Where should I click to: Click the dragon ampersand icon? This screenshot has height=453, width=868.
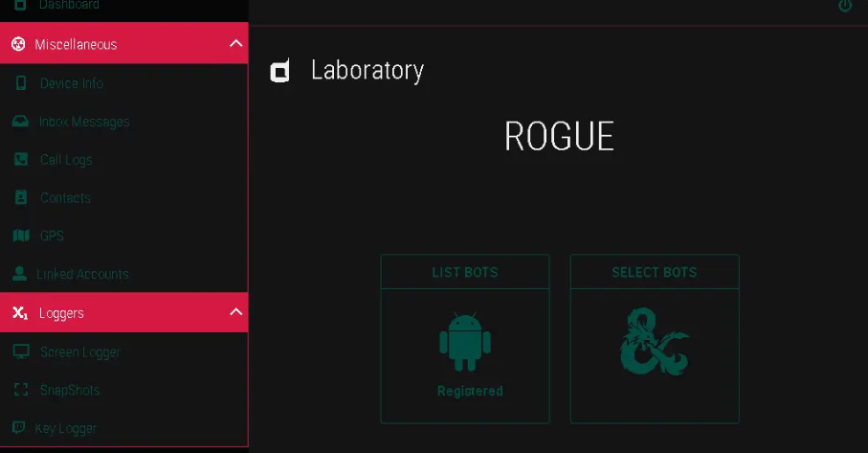[x=655, y=342]
